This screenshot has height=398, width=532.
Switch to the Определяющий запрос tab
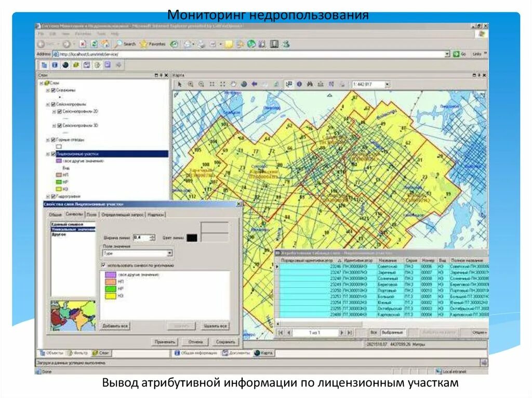click(x=123, y=215)
